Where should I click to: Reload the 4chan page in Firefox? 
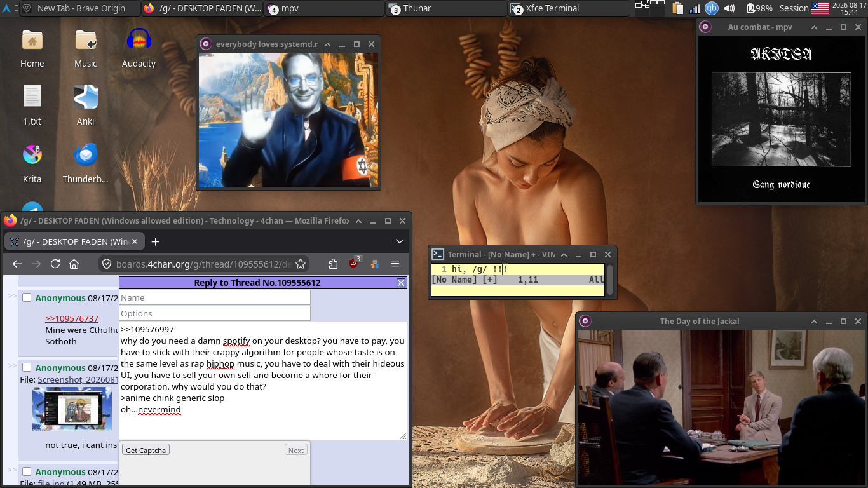pos(55,264)
